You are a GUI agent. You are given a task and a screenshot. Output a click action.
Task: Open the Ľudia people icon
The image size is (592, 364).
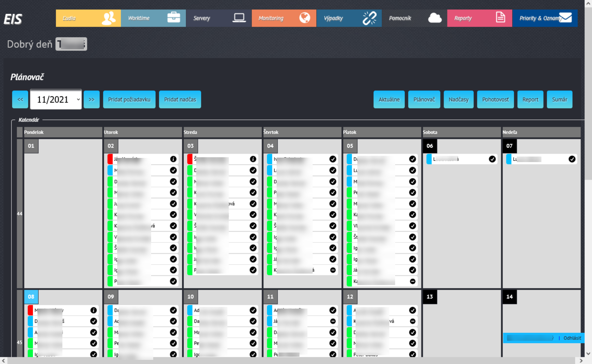coord(108,18)
